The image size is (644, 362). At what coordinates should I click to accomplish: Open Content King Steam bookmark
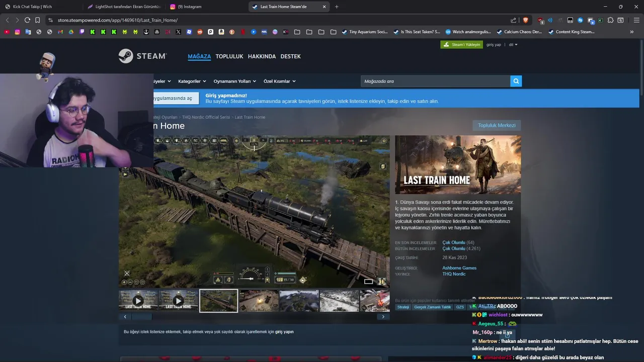571,32
